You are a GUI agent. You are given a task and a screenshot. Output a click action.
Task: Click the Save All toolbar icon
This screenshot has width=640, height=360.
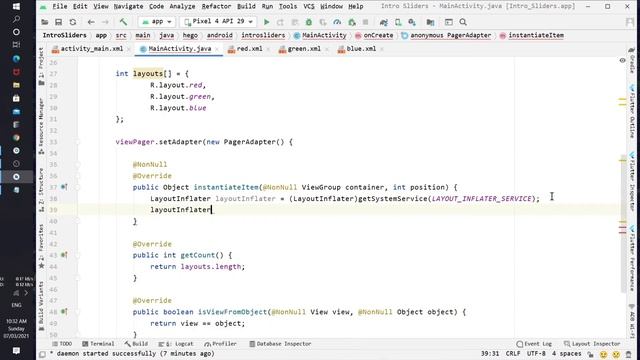pos(58,22)
